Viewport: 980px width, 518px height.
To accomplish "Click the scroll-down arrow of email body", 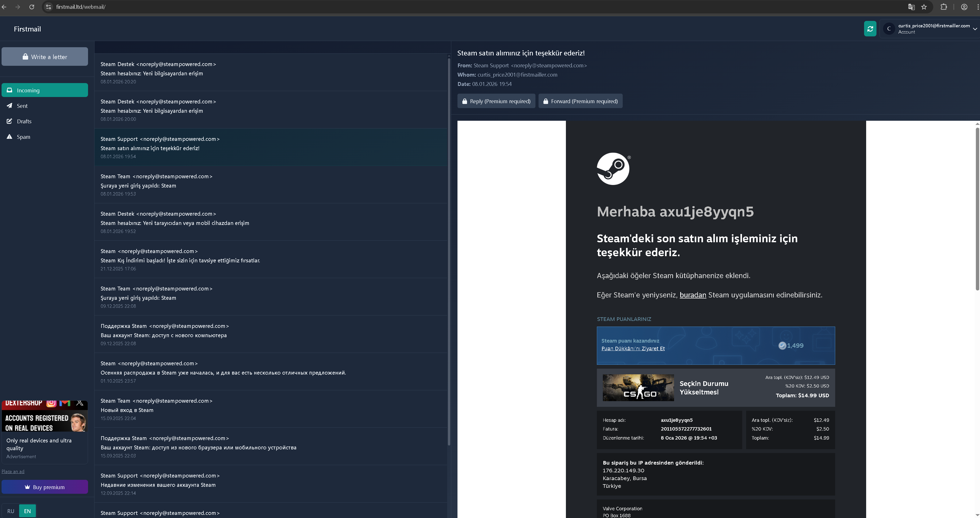I will click(977, 515).
